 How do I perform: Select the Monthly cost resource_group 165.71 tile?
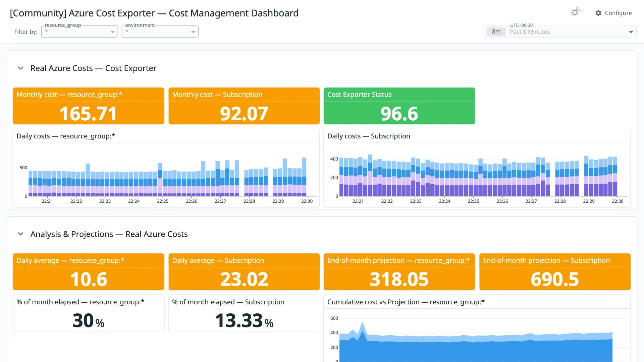89,106
